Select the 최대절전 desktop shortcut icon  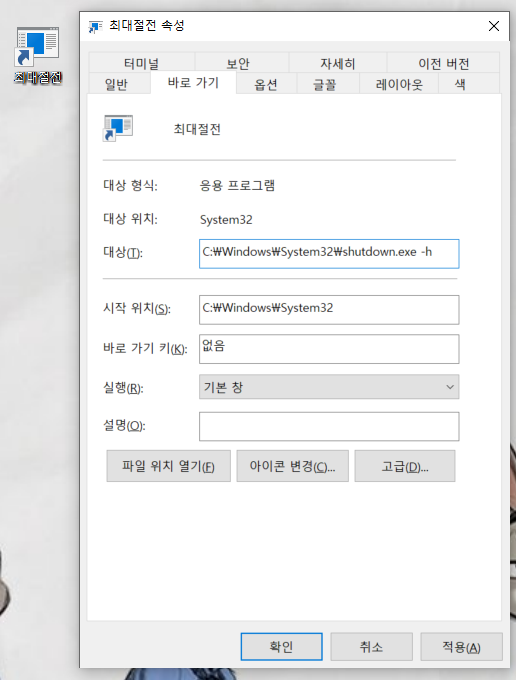click(x=37, y=54)
